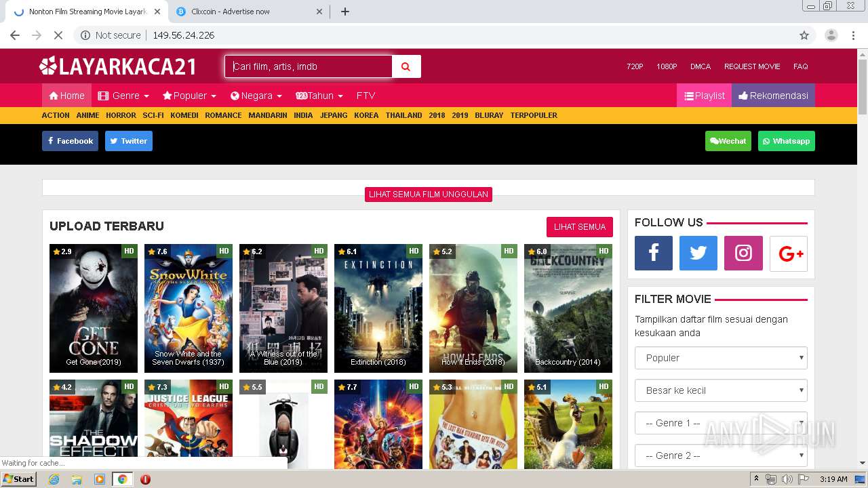Open the Google Plus icon under Follow Us

pos(789,253)
